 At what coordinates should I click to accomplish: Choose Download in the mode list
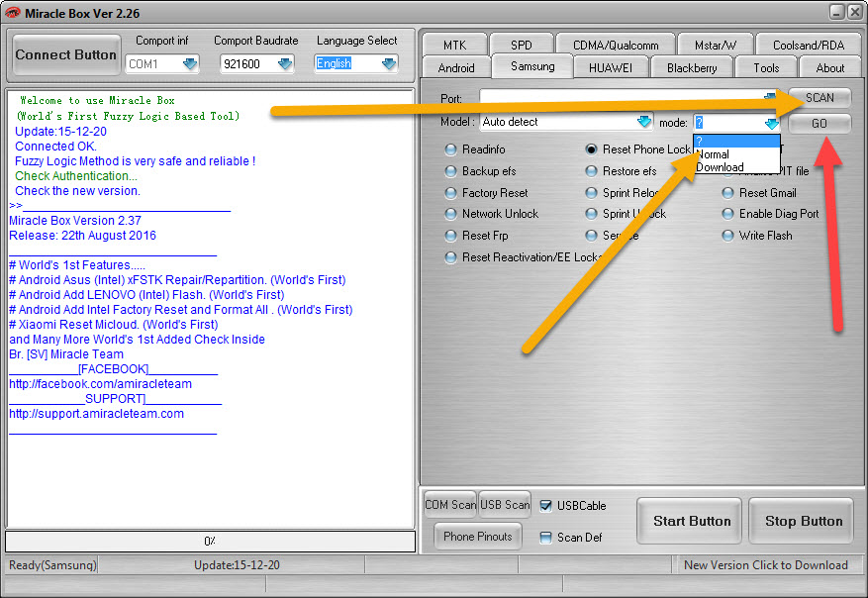[736, 167]
